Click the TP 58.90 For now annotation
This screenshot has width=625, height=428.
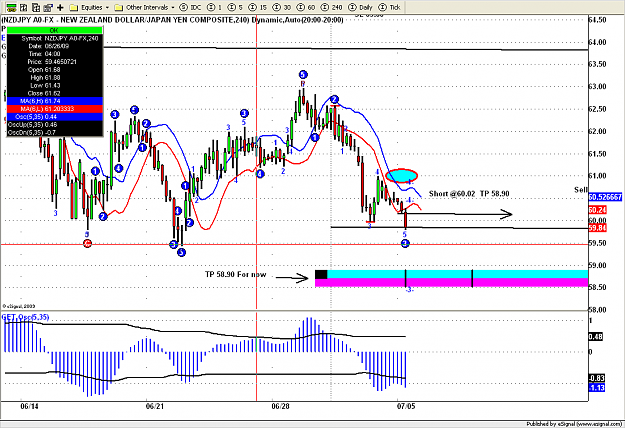point(236,275)
